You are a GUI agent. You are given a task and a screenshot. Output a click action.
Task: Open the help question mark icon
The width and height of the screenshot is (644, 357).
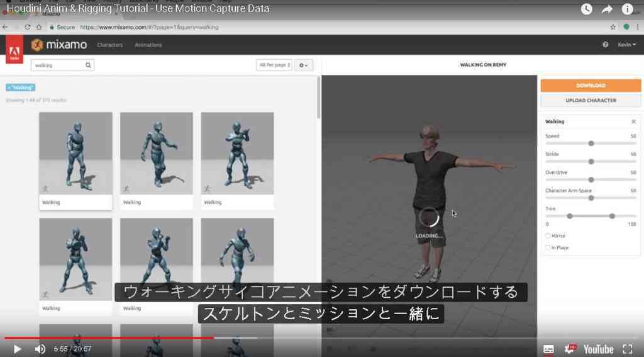(606, 45)
